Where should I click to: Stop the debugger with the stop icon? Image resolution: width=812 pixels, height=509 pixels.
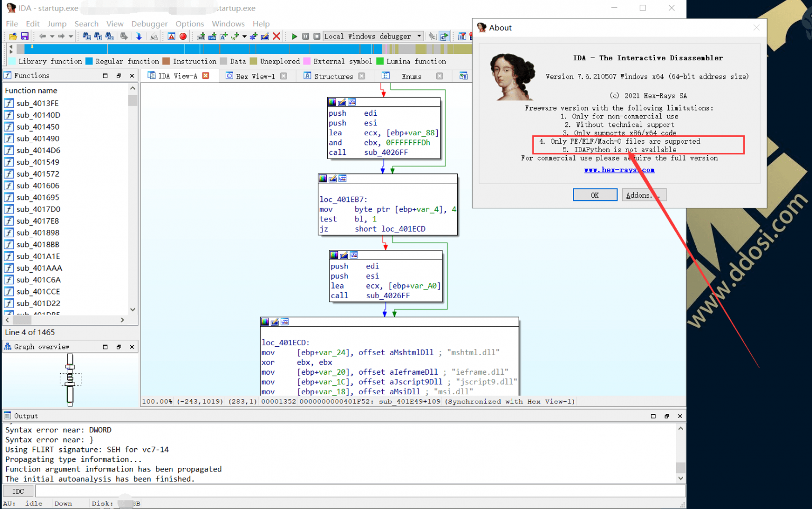[x=316, y=36]
